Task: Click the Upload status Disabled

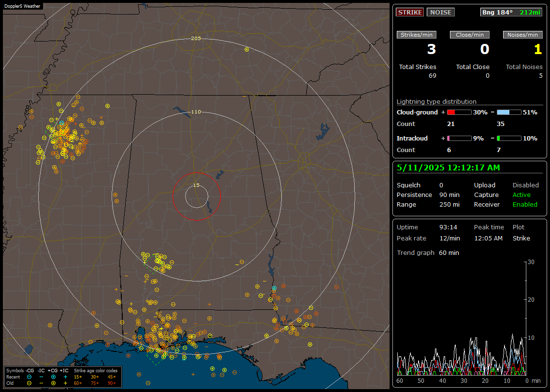Action: [525, 185]
